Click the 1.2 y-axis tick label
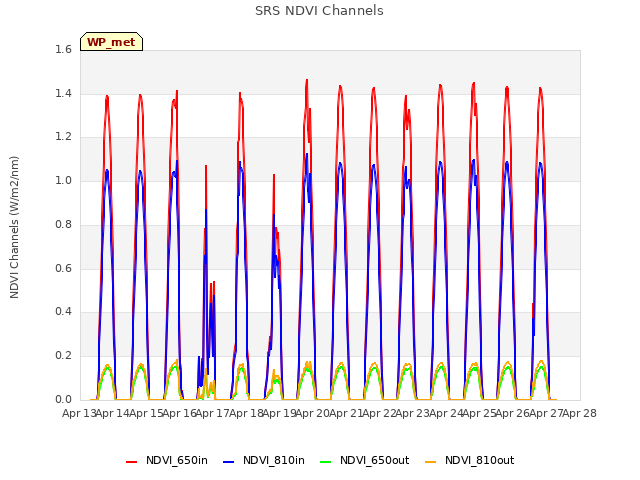The height and width of the screenshot is (480, 640). (x=63, y=137)
